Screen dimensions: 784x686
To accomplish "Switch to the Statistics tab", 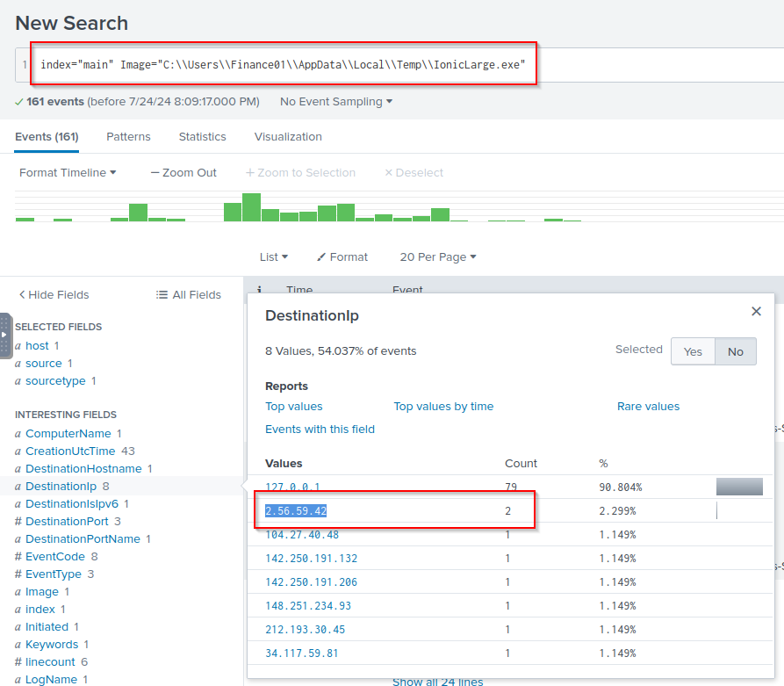I will (202, 137).
